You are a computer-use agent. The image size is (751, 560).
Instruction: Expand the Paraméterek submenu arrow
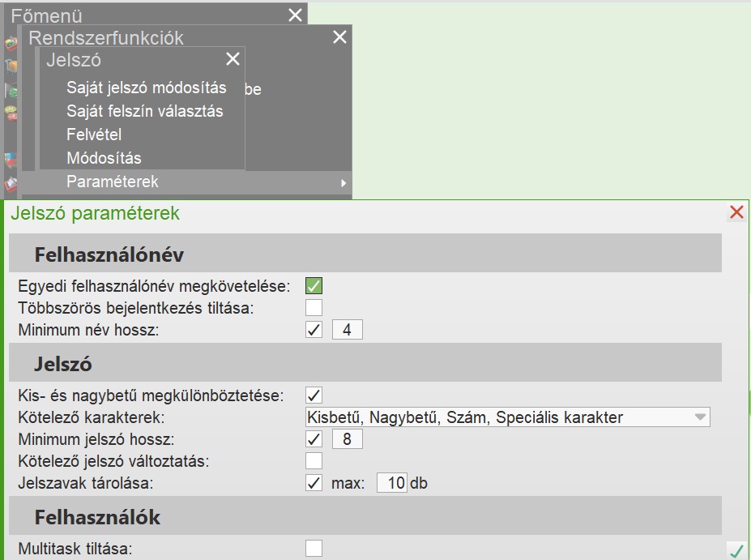coord(343,183)
